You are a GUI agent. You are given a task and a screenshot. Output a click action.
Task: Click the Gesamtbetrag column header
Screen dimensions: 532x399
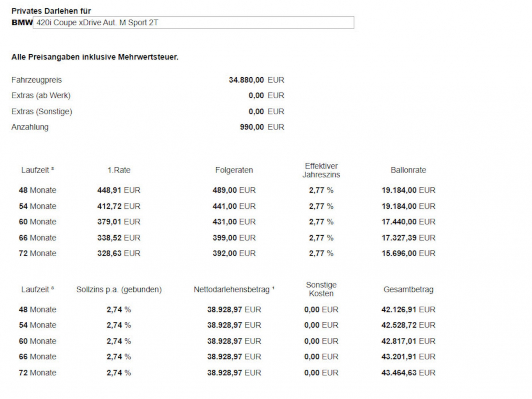pyautogui.click(x=408, y=289)
